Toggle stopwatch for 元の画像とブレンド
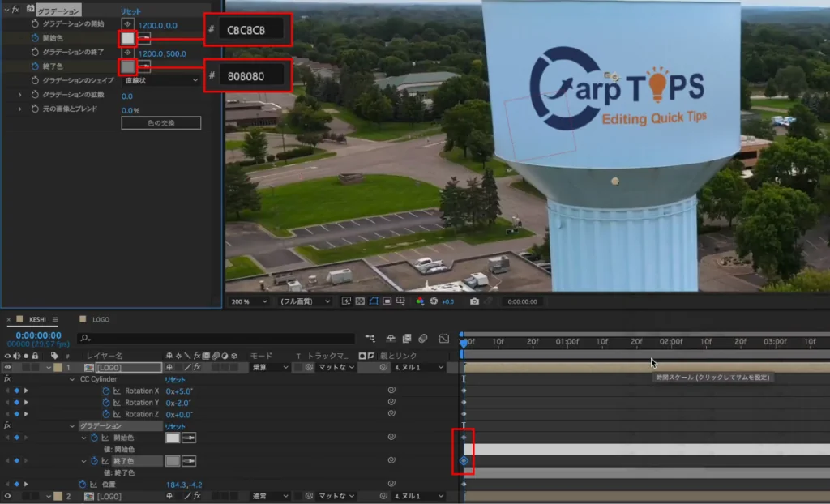The width and height of the screenshot is (830, 504). tap(35, 109)
